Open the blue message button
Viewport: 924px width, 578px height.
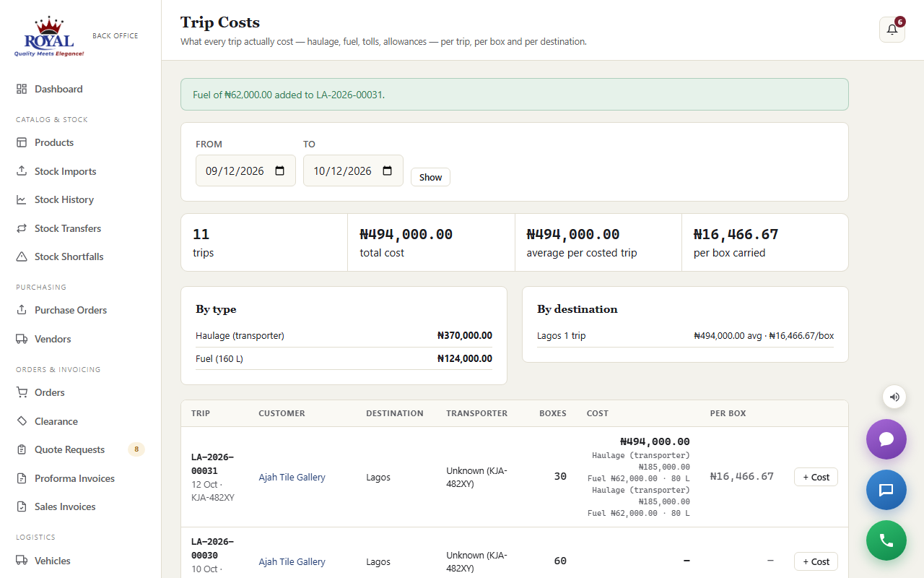886,490
